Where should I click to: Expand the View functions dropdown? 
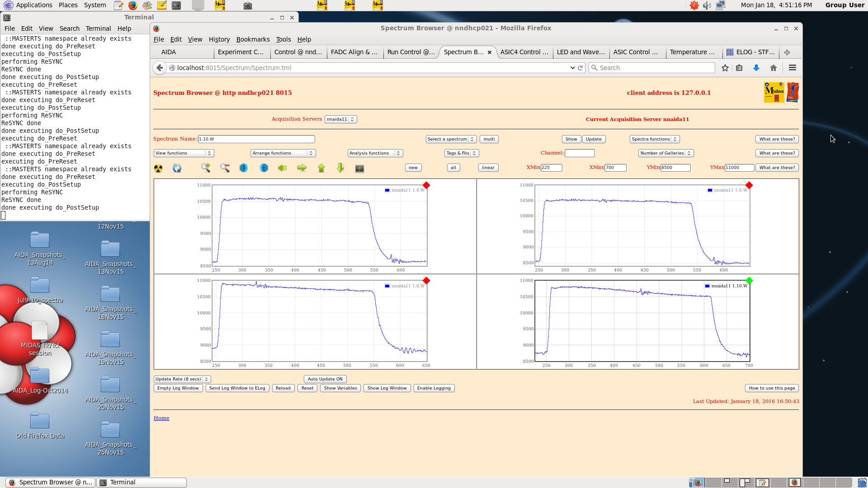click(x=184, y=153)
